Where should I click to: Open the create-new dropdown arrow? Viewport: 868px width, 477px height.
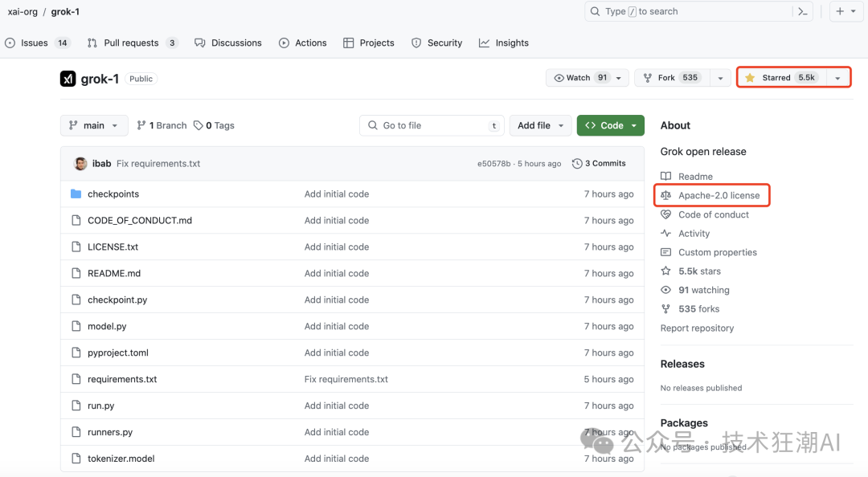(853, 11)
